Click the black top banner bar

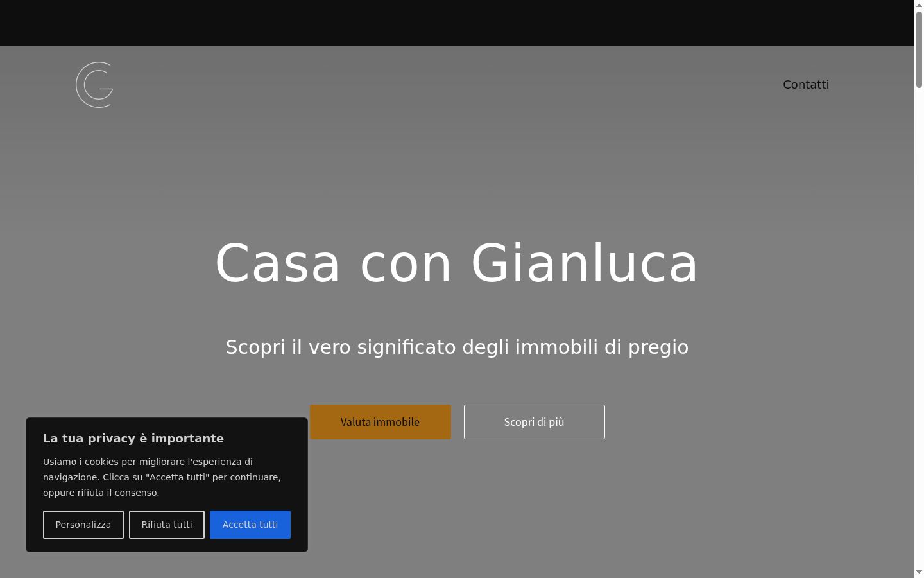457,23
